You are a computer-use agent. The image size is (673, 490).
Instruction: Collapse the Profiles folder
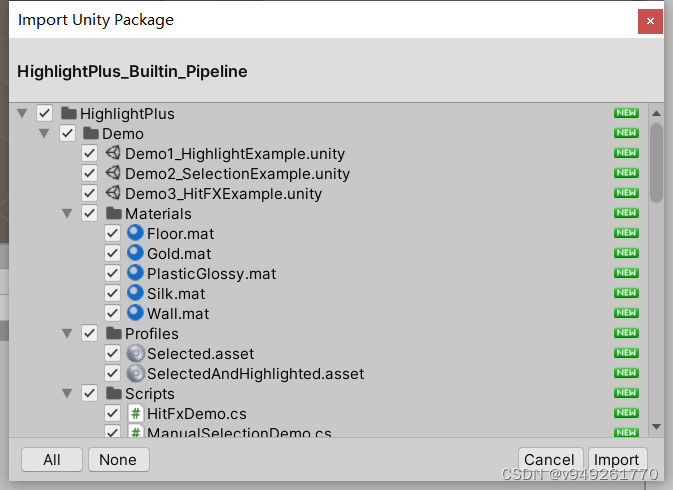pyautogui.click(x=67, y=333)
